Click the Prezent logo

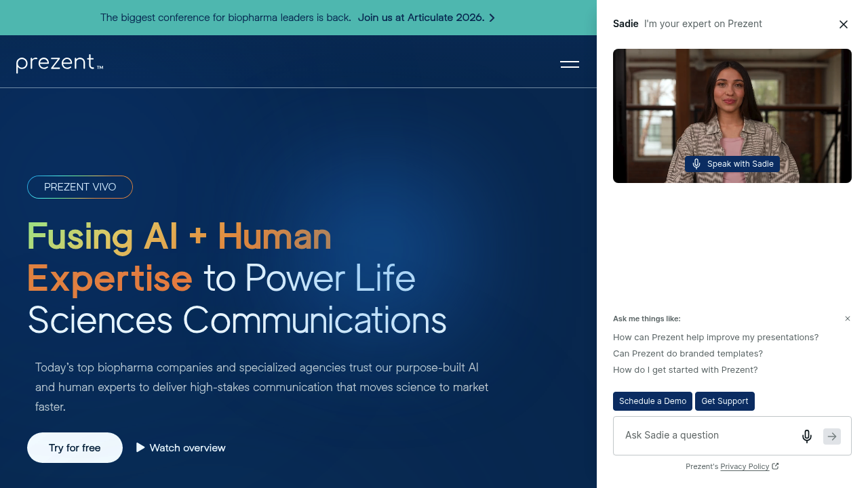(60, 64)
